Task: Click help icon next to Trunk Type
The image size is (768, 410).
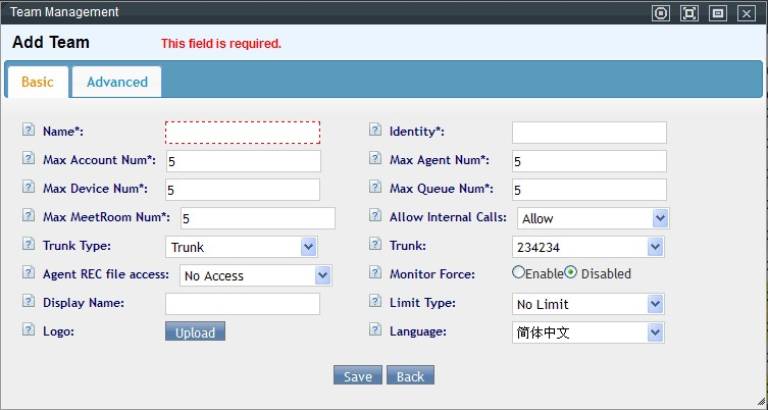Action: point(28,245)
